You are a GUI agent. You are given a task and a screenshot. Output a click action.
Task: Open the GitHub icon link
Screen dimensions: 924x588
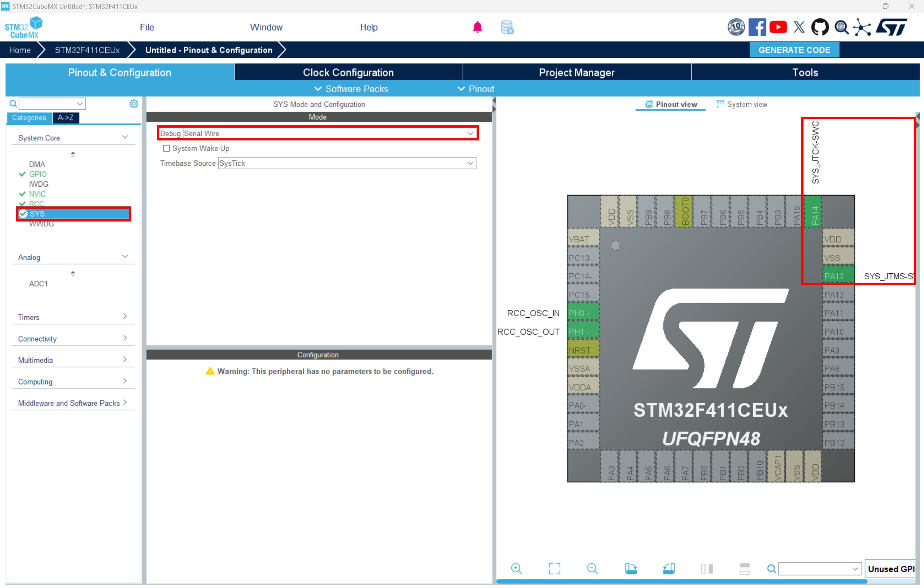820,27
